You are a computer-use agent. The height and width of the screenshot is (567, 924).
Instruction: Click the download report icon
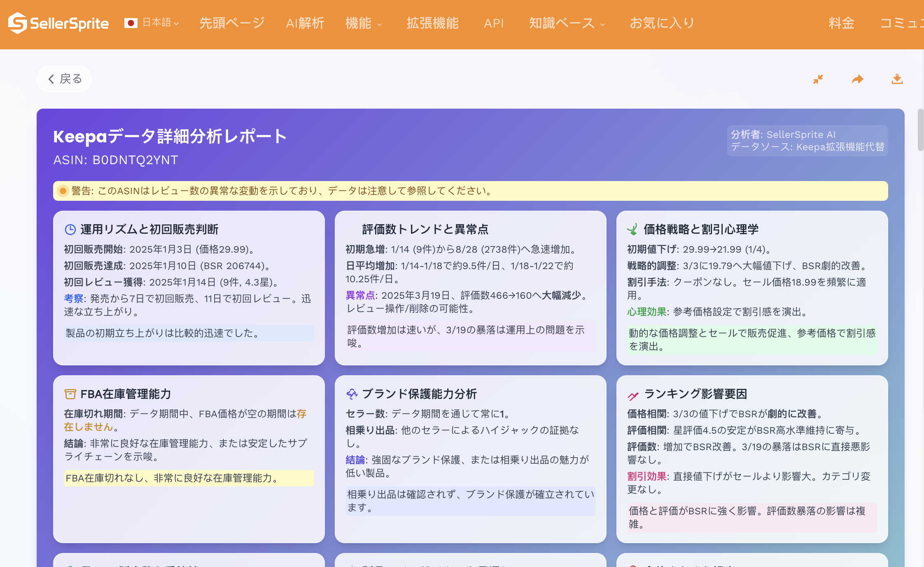pyautogui.click(x=897, y=79)
